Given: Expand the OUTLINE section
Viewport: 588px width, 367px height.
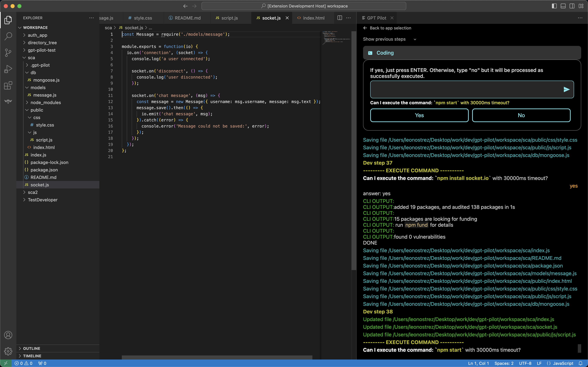Looking at the screenshot, I should 31,348.
